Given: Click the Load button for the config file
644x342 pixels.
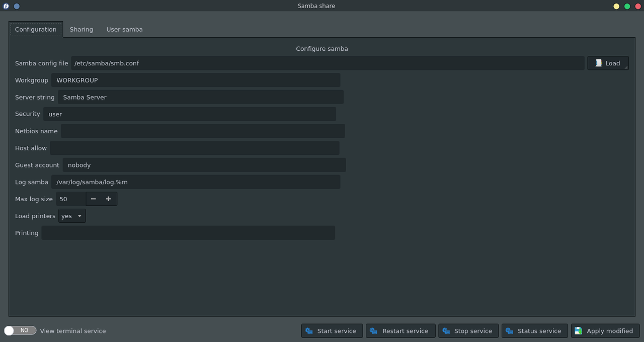Looking at the screenshot, I should tap(608, 63).
